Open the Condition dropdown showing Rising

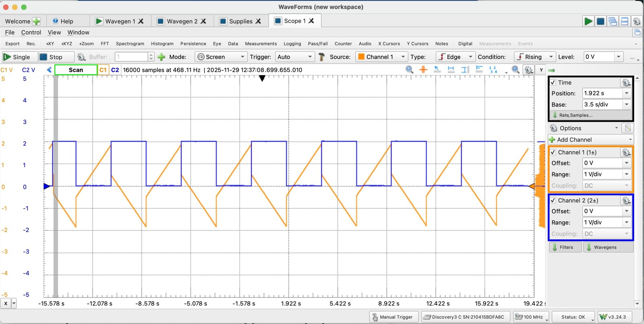[535, 57]
